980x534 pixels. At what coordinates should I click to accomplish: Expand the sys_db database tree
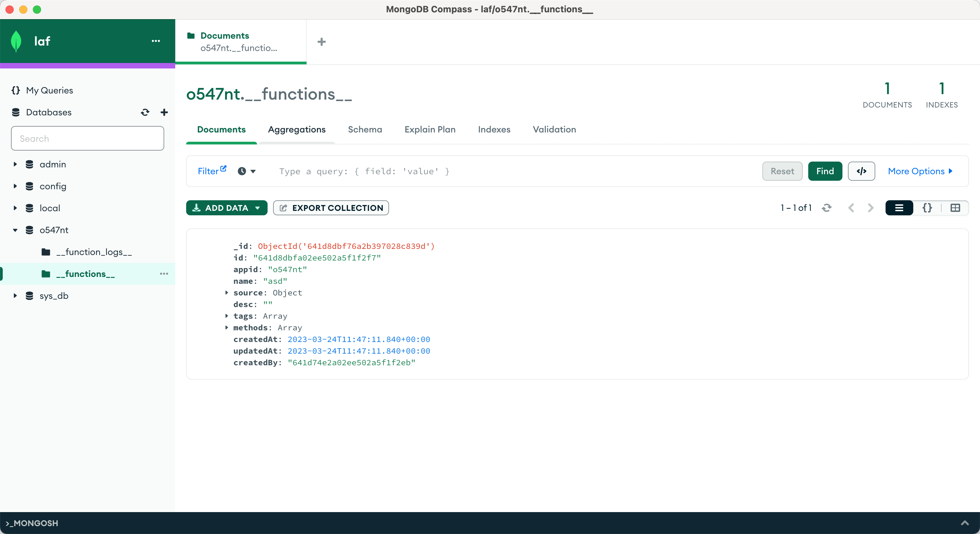[15, 296]
